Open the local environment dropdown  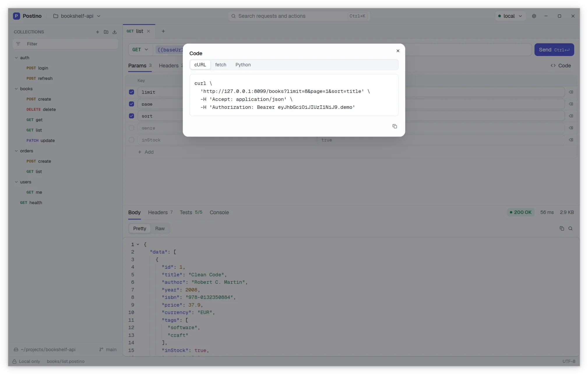(x=510, y=16)
